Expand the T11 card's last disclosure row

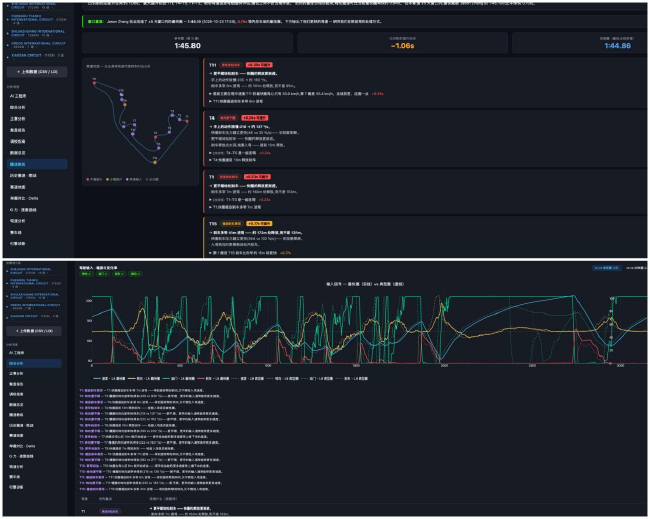(238, 101)
